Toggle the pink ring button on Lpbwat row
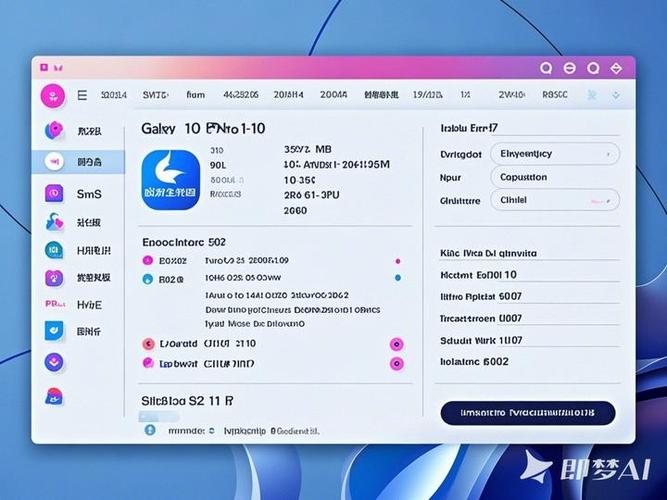 (397, 364)
